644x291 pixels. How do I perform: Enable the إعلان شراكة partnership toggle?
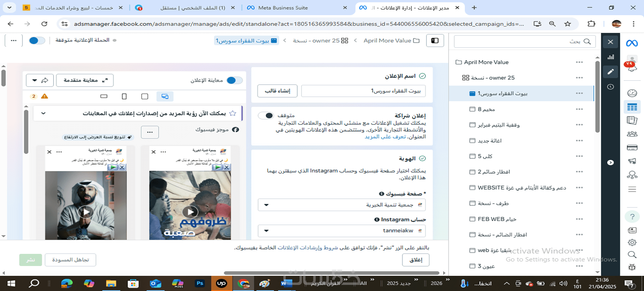(266, 116)
